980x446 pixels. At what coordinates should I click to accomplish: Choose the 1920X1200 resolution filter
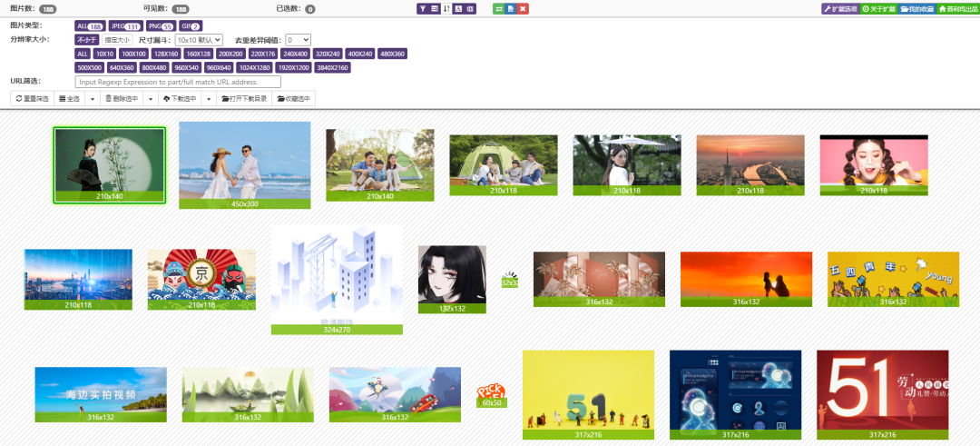[x=294, y=67]
